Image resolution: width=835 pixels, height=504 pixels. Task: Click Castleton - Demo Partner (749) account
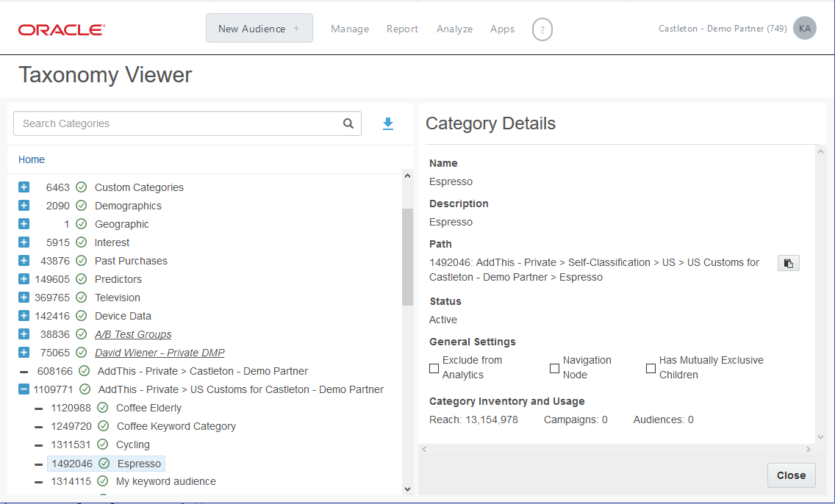(723, 29)
